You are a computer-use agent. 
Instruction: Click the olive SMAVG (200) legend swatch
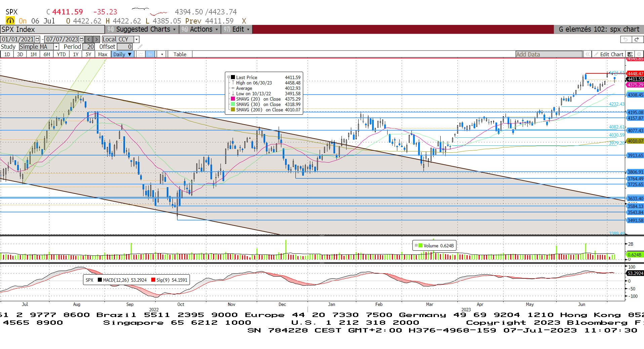point(233,110)
